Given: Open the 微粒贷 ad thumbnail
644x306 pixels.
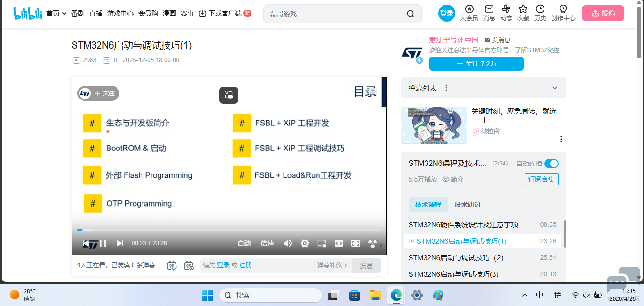Looking at the screenshot, I should (434, 125).
